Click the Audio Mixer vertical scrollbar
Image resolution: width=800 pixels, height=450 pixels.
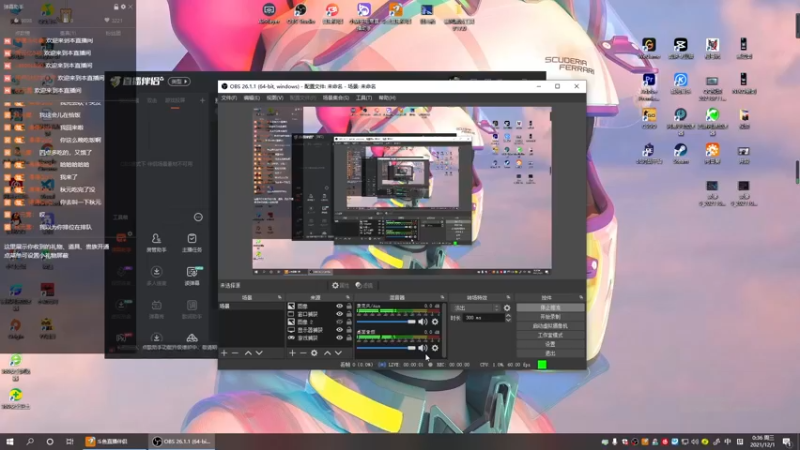coord(444,330)
